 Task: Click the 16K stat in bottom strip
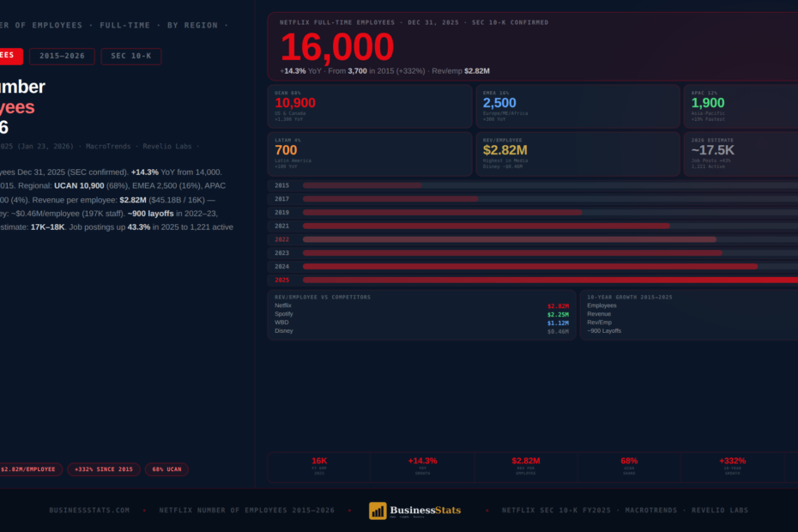pos(319,461)
